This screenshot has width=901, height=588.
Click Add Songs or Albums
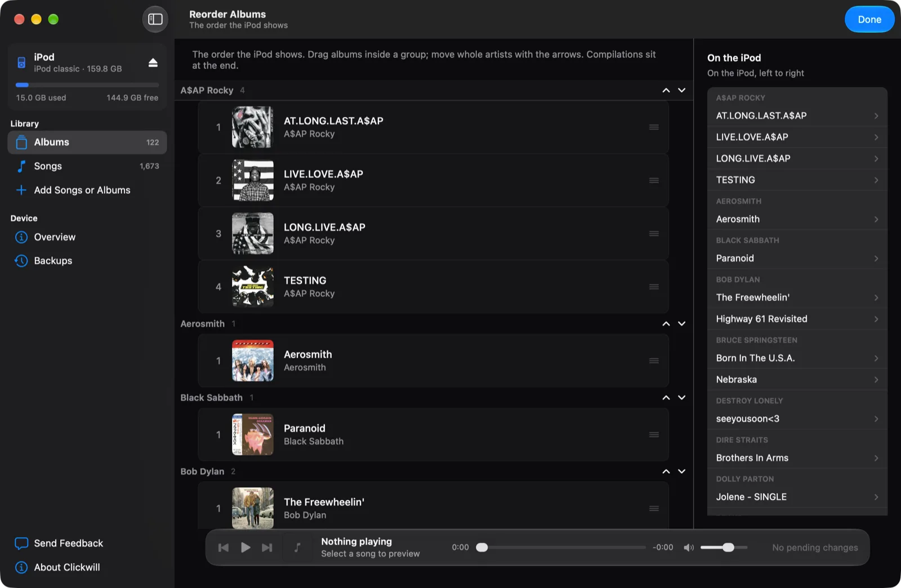click(87, 190)
